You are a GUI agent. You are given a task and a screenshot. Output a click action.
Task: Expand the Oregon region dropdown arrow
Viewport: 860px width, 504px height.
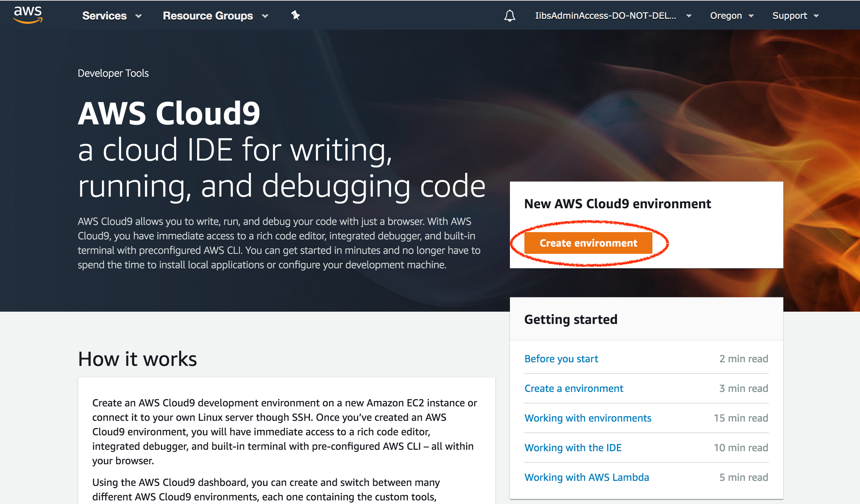[x=751, y=16]
